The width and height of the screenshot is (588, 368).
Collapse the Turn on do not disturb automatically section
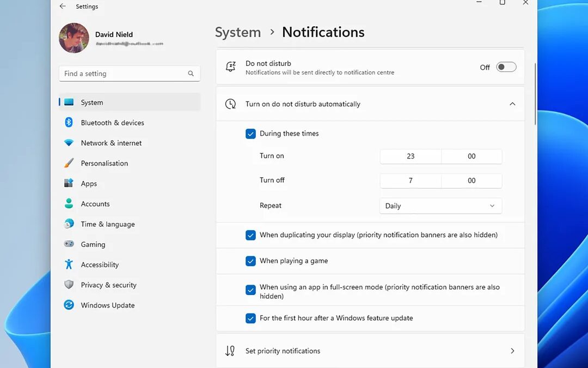click(x=512, y=104)
